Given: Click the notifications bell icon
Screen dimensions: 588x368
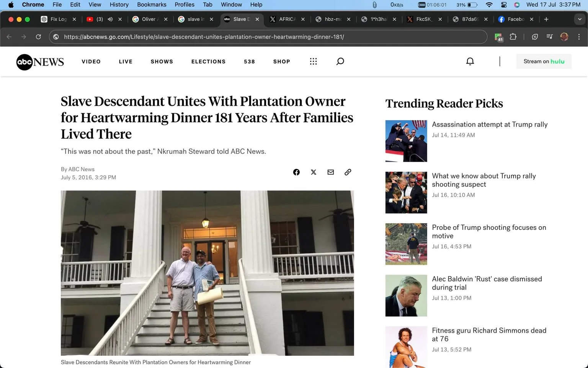Looking at the screenshot, I should (470, 61).
